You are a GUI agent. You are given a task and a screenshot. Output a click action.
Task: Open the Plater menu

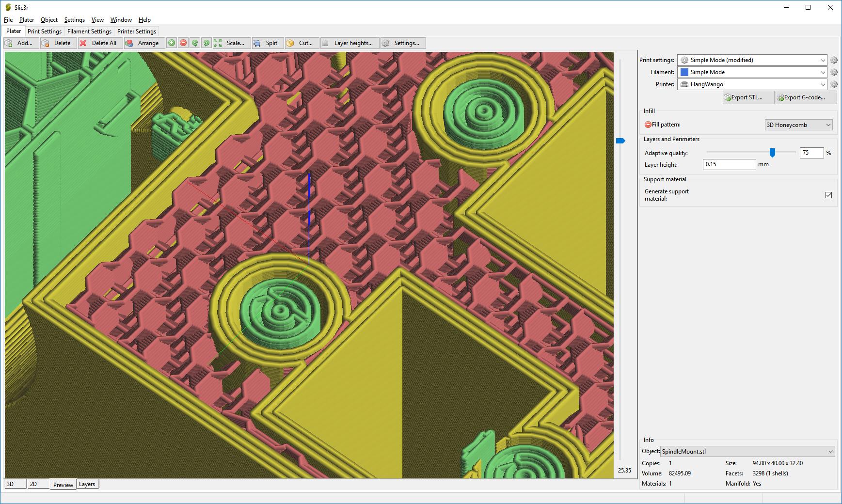pyautogui.click(x=27, y=20)
